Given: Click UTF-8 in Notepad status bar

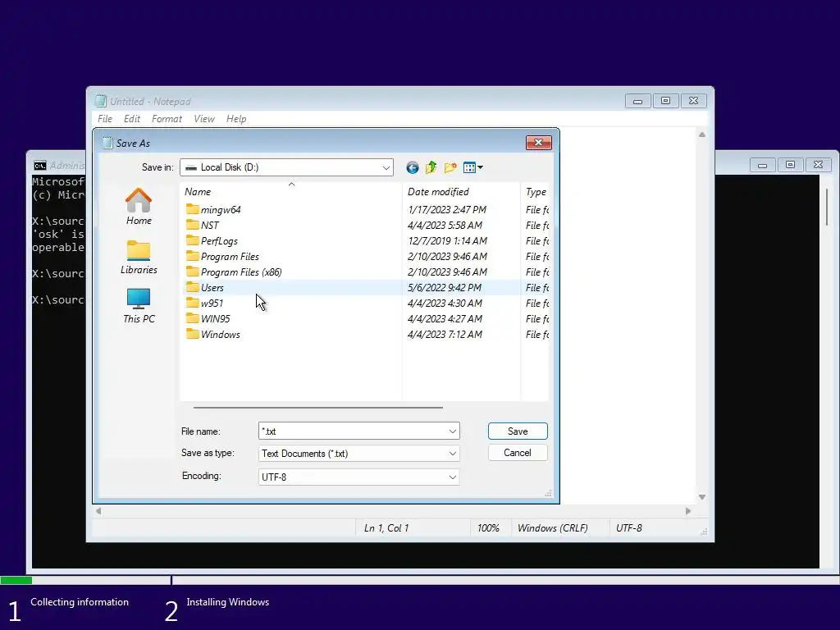Looking at the screenshot, I should coord(629,528).
